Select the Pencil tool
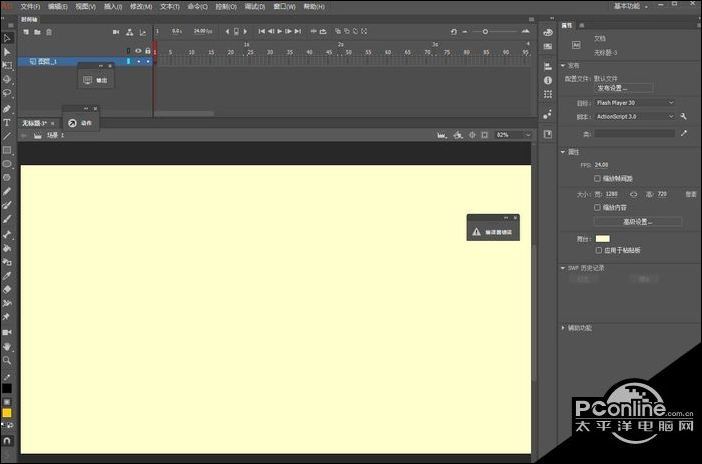702x464 pixels. 7,192
